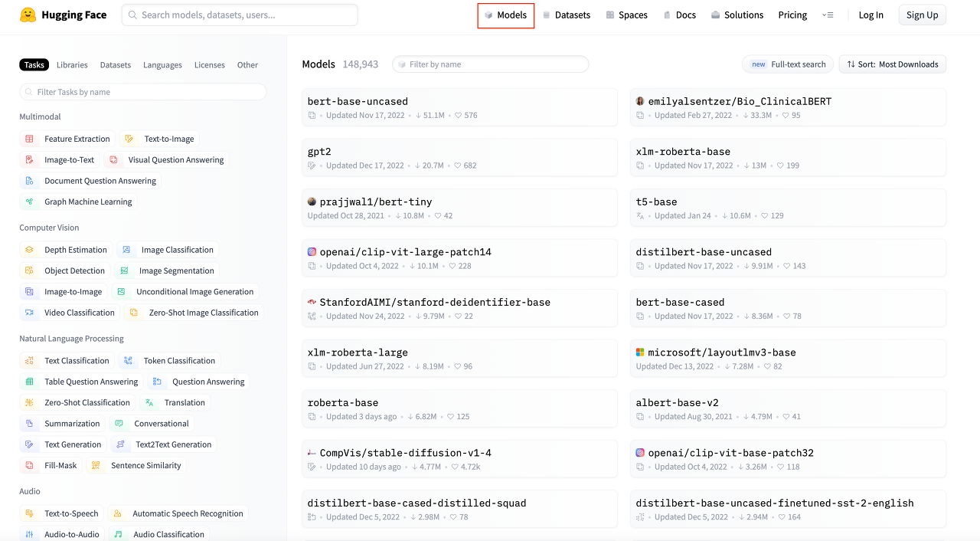Click the Log In link
Image resolution: width=980 pixels, height=541 pixels.
coord(871,15)
